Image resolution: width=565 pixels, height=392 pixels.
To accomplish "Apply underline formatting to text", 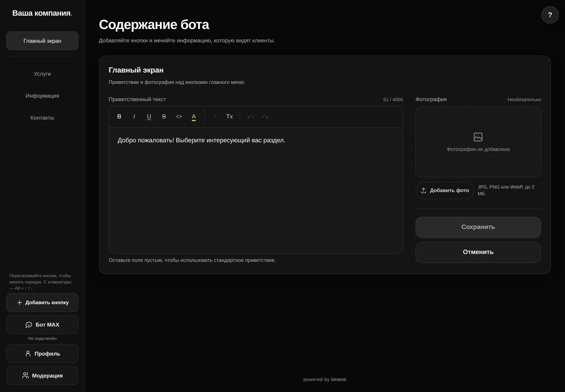I will click(x=149, y=116).
